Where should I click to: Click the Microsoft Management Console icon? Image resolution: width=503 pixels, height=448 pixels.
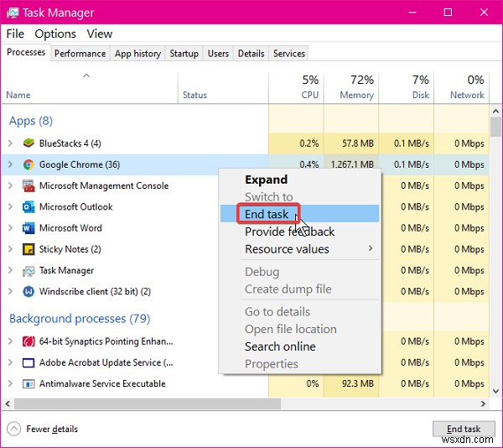[x=29, y=185]
